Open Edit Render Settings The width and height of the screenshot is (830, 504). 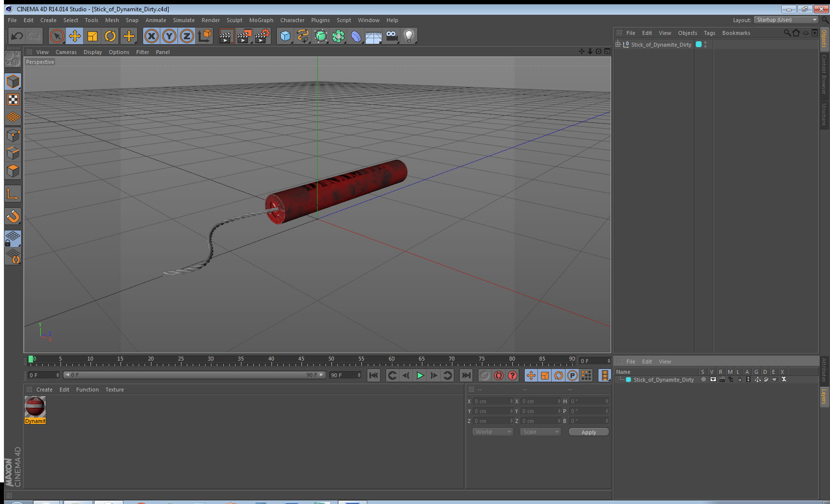pyautogui.click(x=263, y=36)
